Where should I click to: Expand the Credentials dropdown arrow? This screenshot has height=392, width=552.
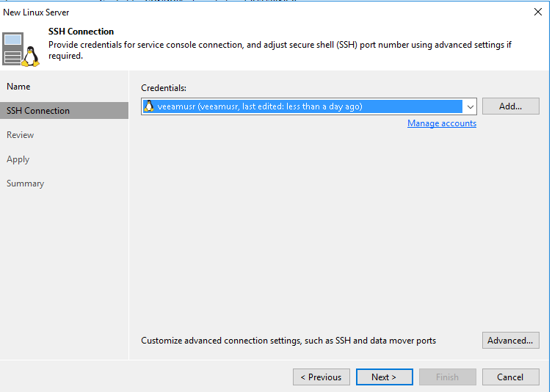tap(470, 106)
